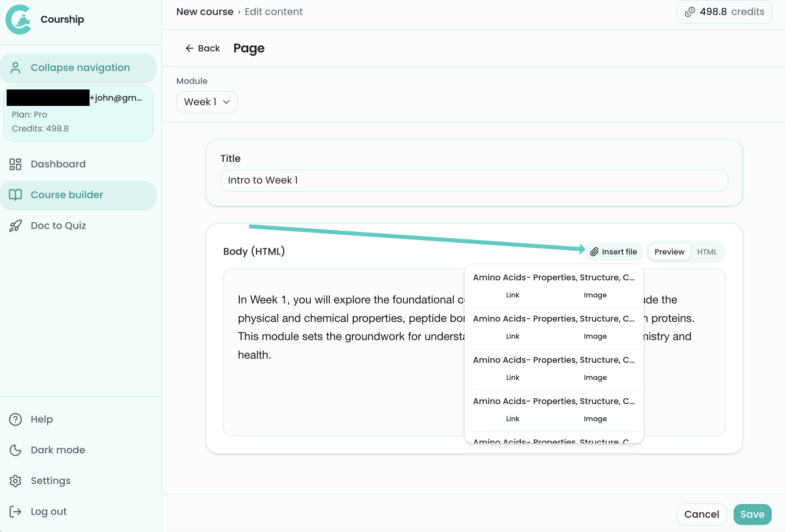Switch to the HTML tab
Image resolution: width=785 pixels, height=532 pixels.
pos(707,252)
